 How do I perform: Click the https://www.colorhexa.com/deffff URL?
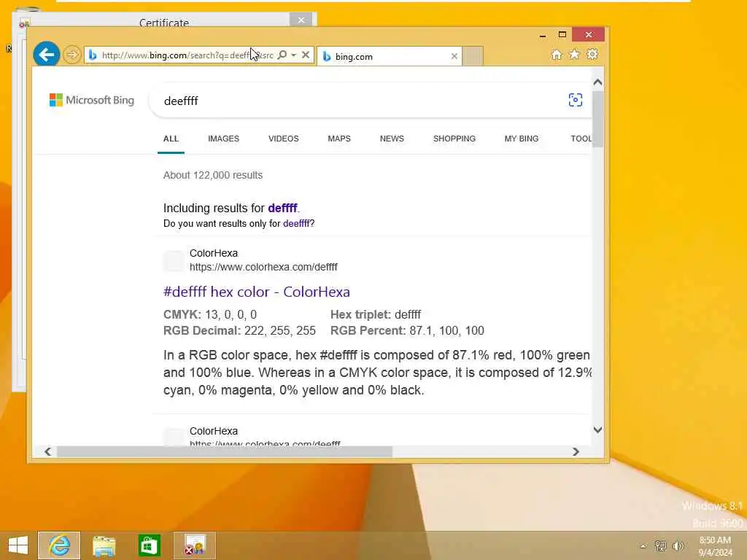tap(263, 267)
